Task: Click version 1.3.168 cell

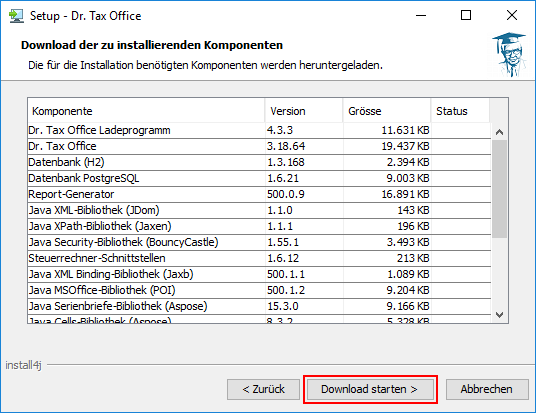Action: click(x=304, y=162)
